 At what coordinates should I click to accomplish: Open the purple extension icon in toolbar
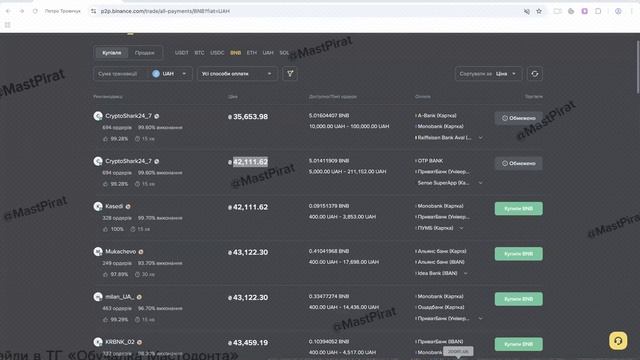584,11
